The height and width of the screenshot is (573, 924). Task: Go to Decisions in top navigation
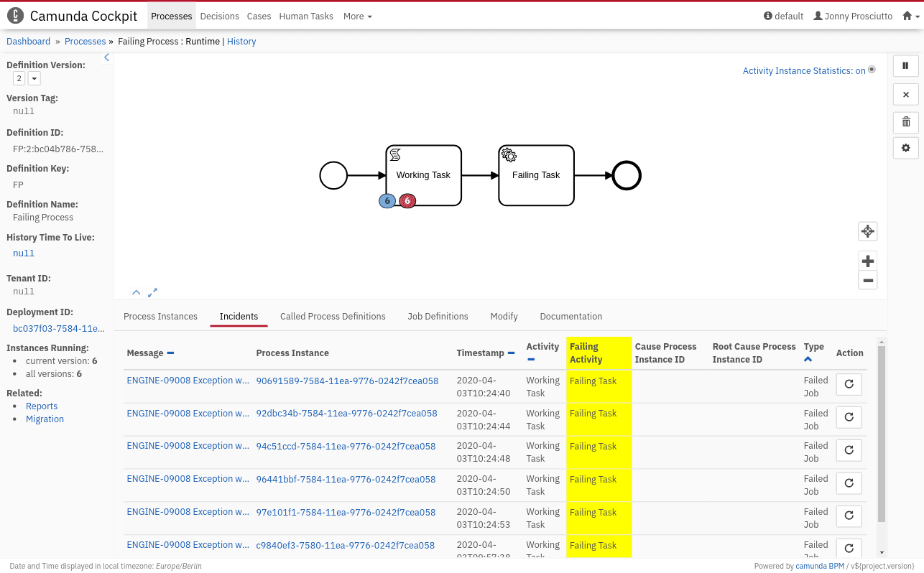coord(220,16)
